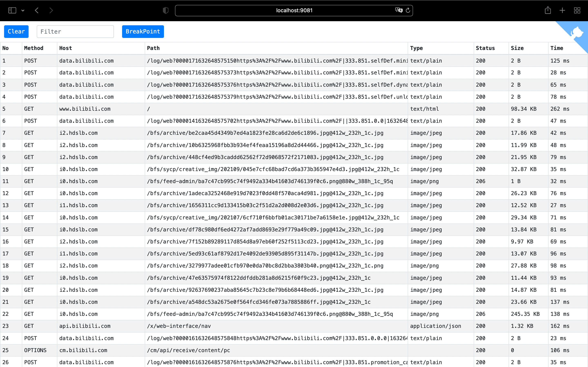Click the translate page icon
This screenshot has width=588, height=367.
tap(399, 10)
